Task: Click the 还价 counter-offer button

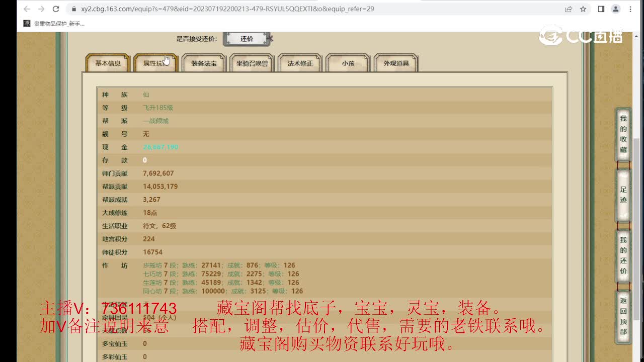Action: click(x=246, y=38)
